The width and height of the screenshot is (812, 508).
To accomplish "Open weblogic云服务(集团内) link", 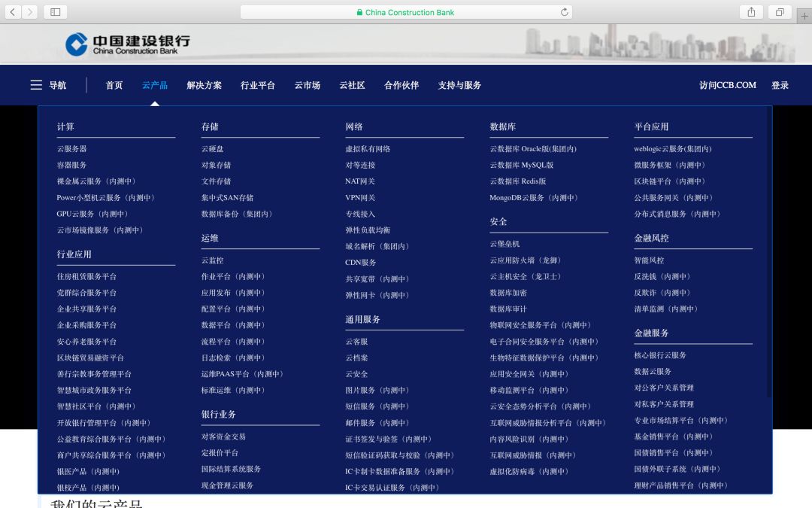I will 673,149.
